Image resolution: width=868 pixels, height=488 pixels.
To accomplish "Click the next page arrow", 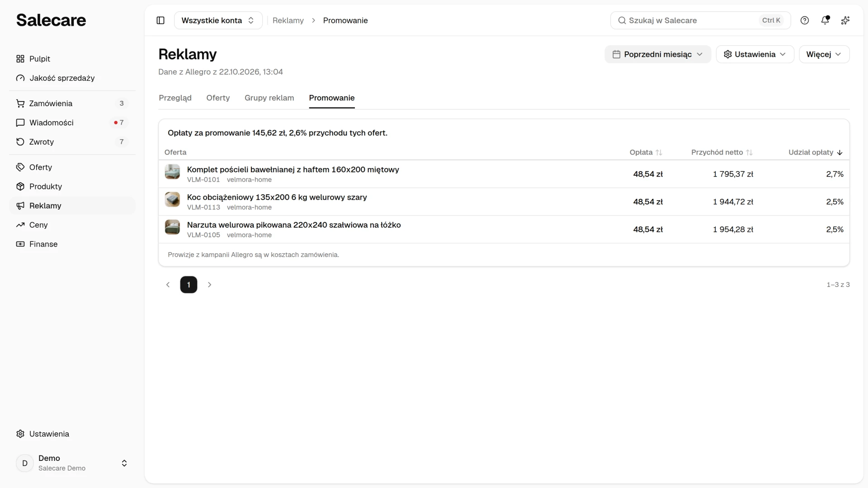I will [x=209, y=285].
